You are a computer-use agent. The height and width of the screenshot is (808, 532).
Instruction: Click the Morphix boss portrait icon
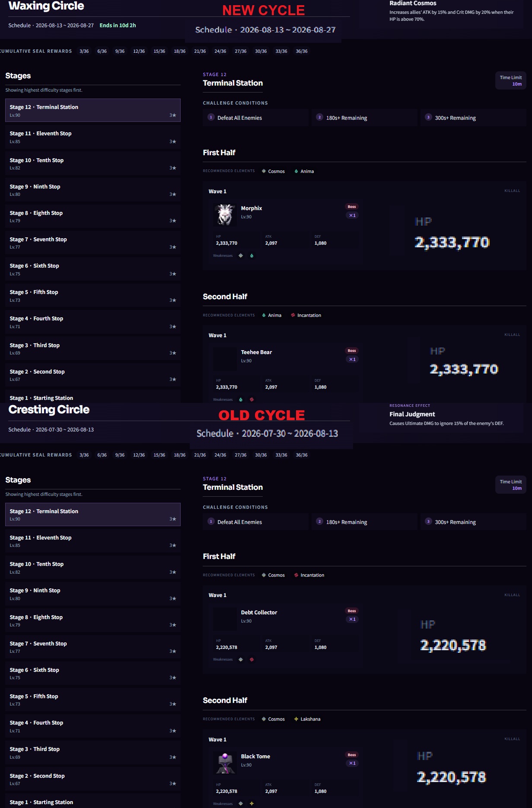click(225, 214)
